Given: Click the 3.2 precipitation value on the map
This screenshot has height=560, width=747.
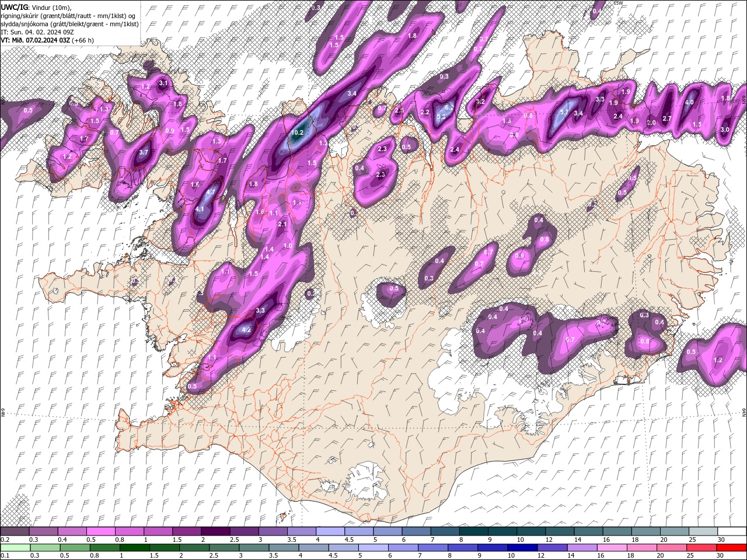Looking at the screenshot, I should pos(480,101).
